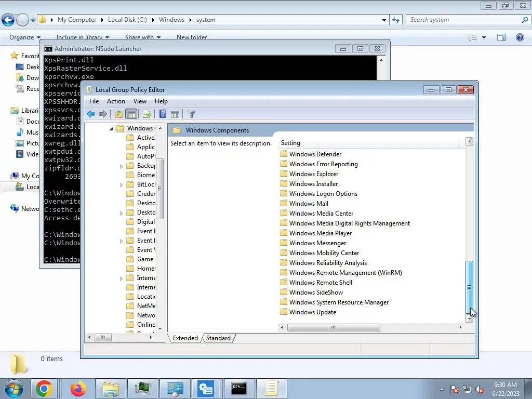Click Local Disk (C:) in the breadcrumb
The image size is (532, 399).
pyautogui.click(x=127, y=20)
